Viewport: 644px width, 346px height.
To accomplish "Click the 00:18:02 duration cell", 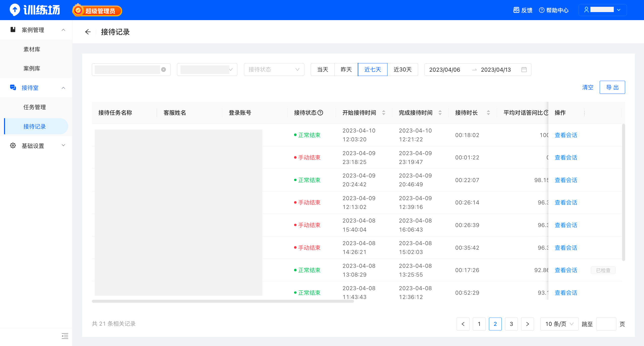I will 467,135.
